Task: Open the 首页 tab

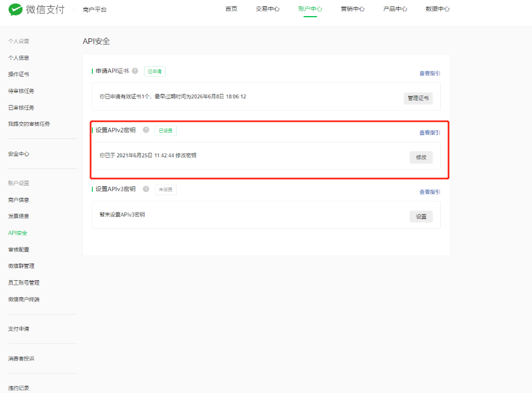Action: pyautogui.click(x=231, y=9)
